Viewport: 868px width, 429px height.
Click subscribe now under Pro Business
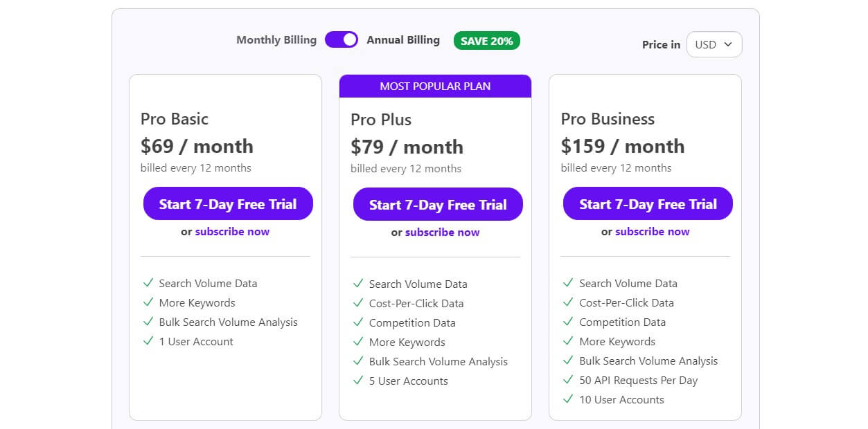click(x=652, y=231)
